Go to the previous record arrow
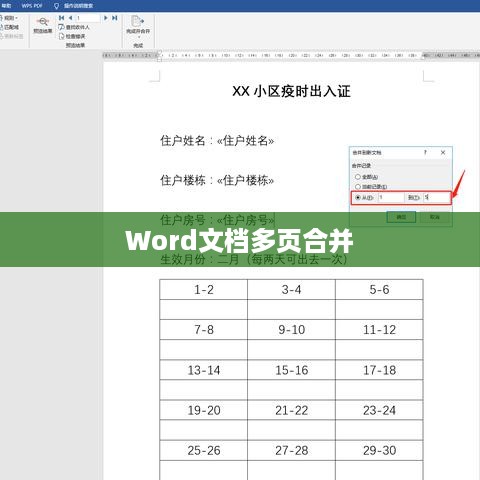The height and width of the screenshot is (480, 480). pyautogui.click(x=70, y=18)
